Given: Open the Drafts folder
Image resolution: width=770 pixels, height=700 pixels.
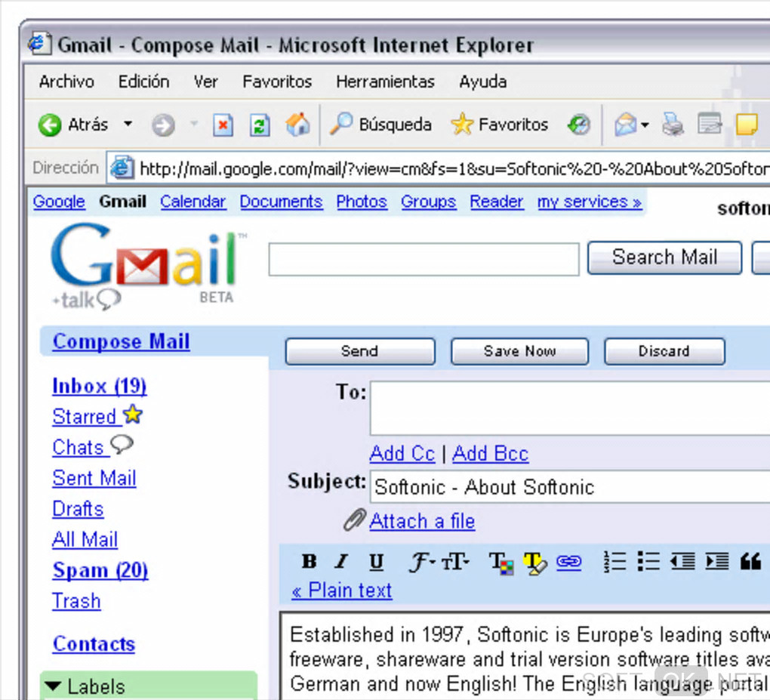Looking at the screenshot, I should click(x=78, y=509).
